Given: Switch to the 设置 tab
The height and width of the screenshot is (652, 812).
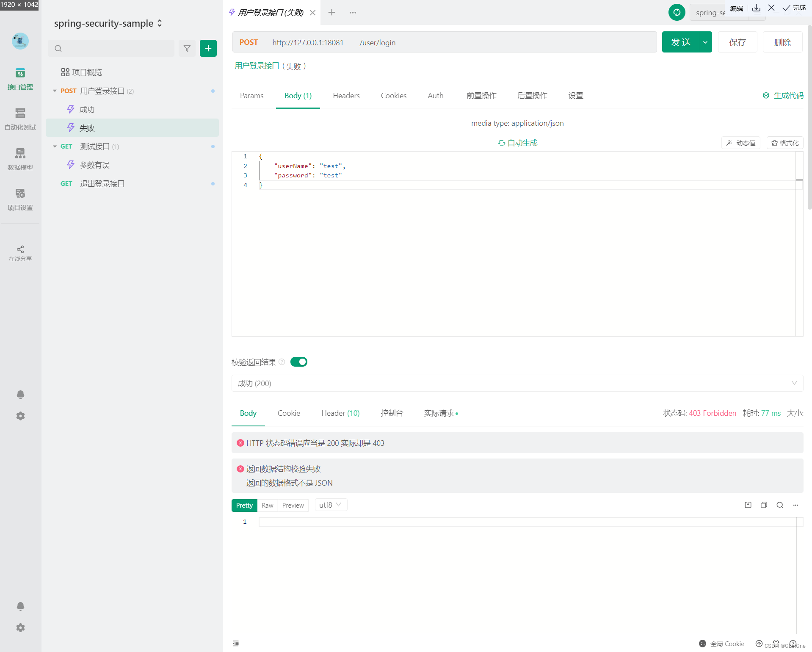Looking at the screenshot, I should [x=576, y=96].
